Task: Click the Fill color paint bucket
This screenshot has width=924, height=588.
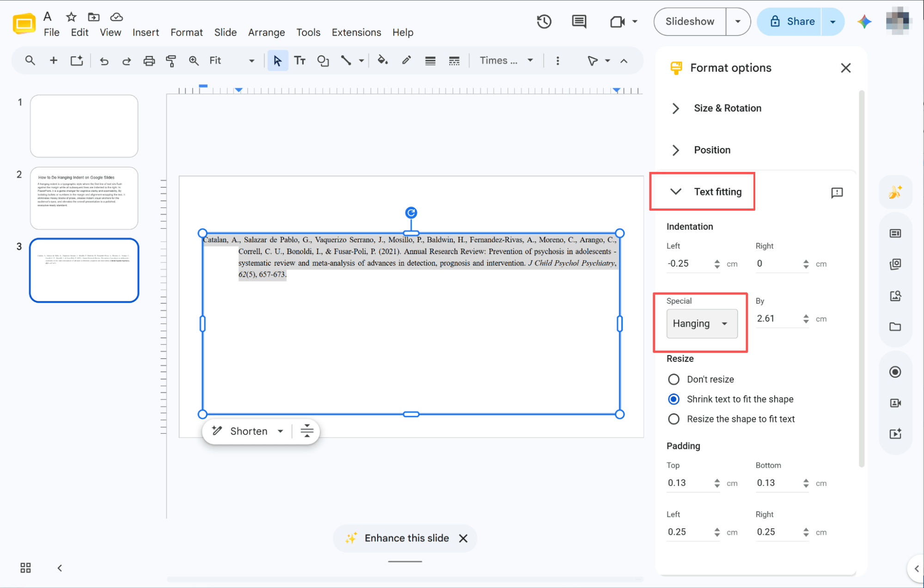Action: tap(382, 61)
